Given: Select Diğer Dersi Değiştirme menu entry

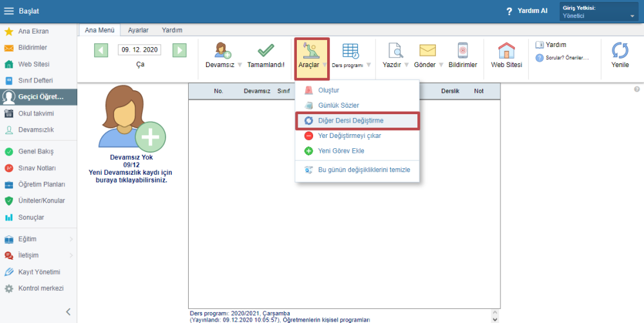Looking at the screenshot, I should tap(357, 121).
